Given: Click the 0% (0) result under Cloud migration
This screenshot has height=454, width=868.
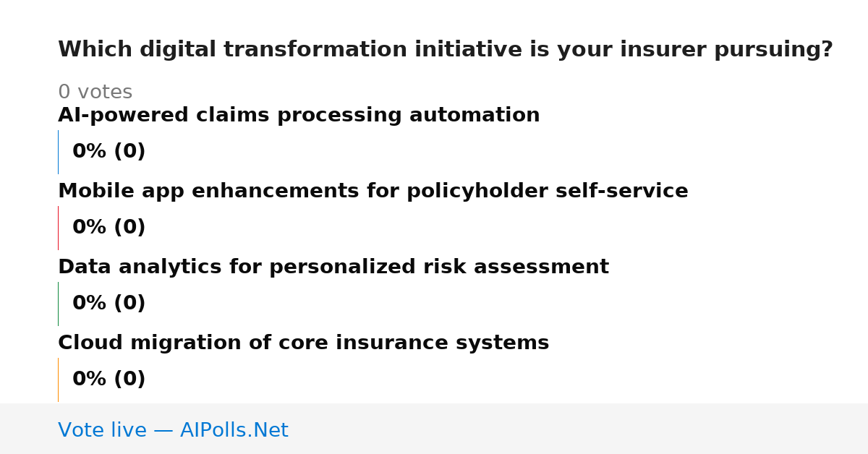Looking at the screenshot, I should pos(109,380).
